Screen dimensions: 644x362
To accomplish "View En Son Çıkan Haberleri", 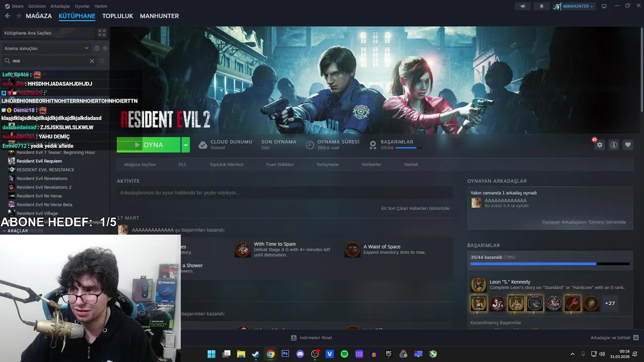I will tap(415, 208).
